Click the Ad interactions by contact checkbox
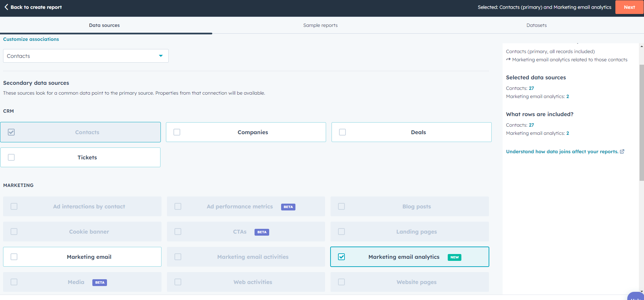The width and height of the screenshot is (644, 300). pyautogui.click(x=14, y=206)
